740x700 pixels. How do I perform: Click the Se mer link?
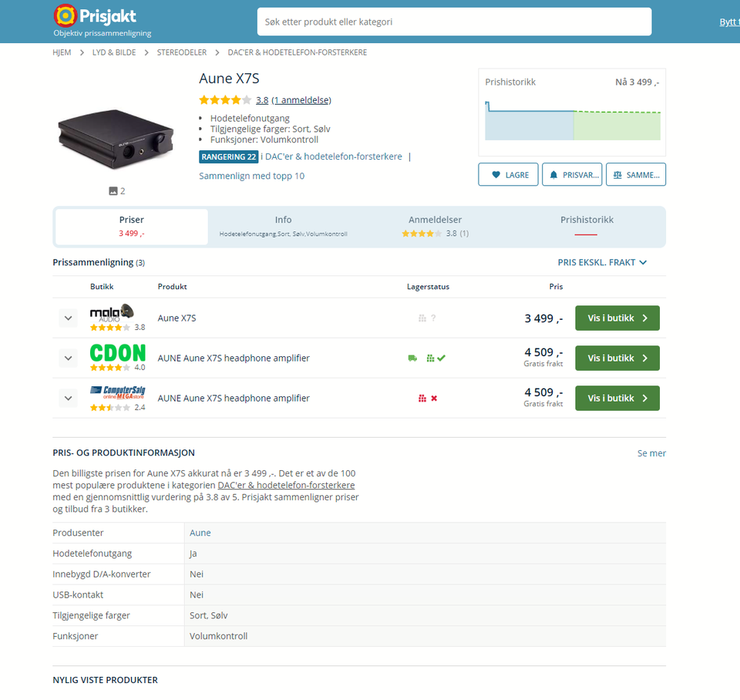(x=651, y=453)
